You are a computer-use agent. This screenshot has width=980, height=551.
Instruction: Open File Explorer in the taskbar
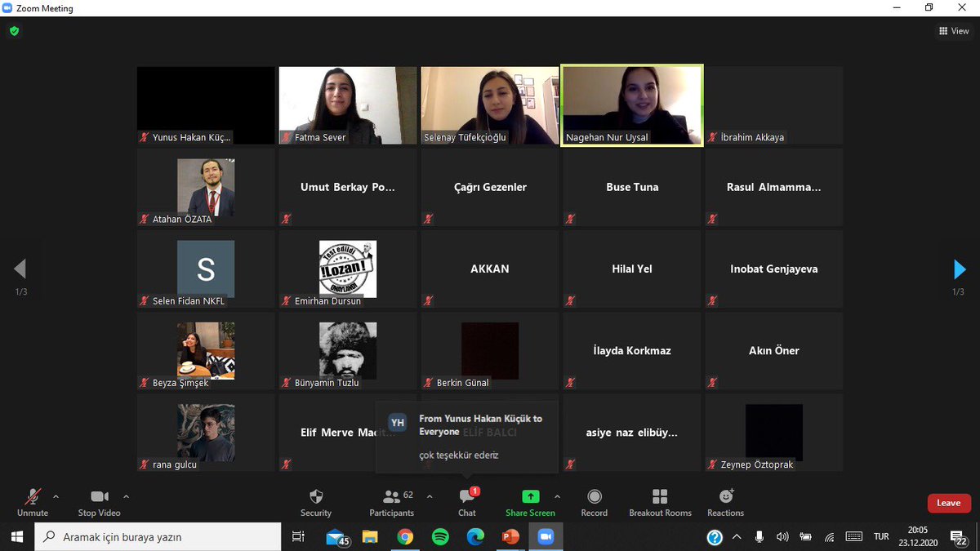click(371, 537)
